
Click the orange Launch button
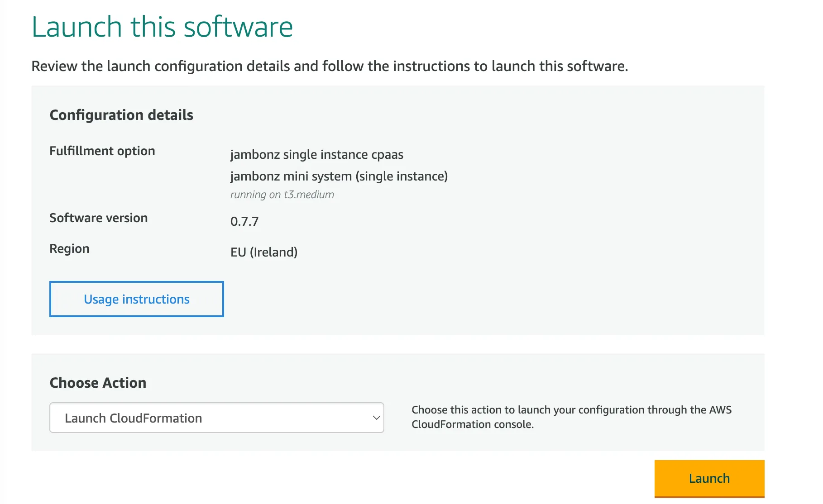709,479
